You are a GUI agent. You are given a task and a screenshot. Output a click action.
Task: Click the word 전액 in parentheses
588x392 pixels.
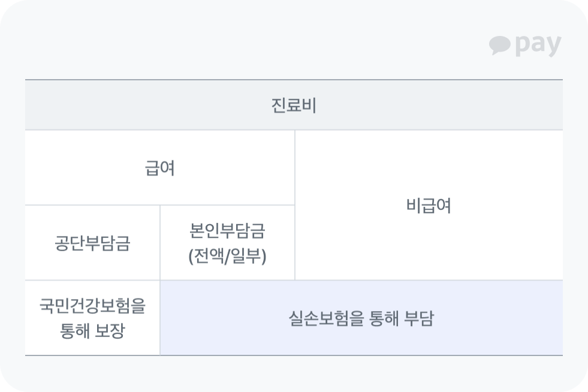pos(209,257)
